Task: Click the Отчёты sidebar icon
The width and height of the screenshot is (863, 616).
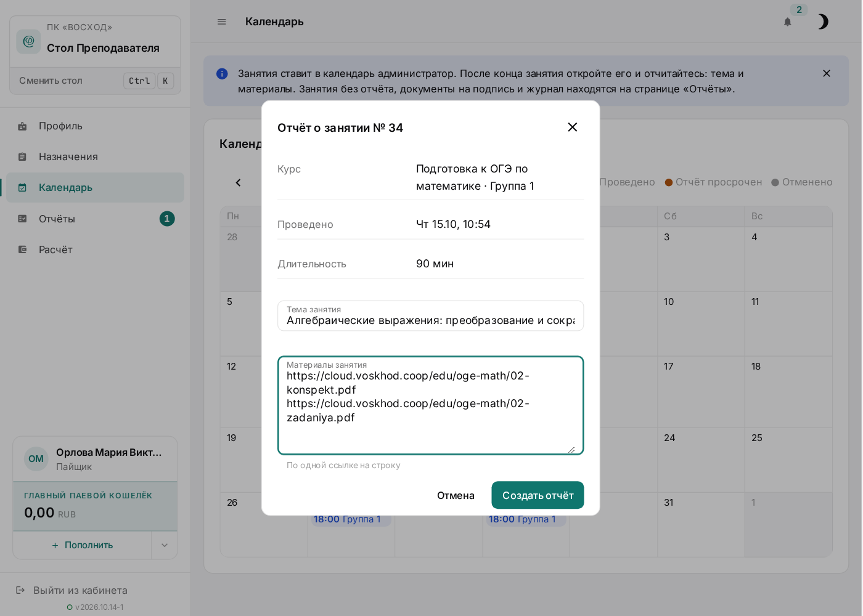Action: (x=22, y=219)
